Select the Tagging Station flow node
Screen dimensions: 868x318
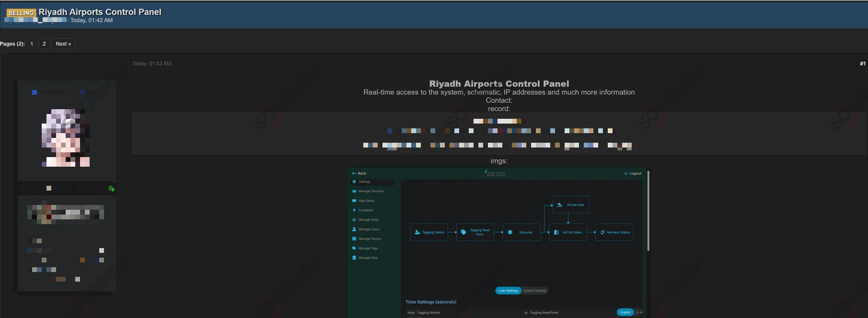[429, 232]
